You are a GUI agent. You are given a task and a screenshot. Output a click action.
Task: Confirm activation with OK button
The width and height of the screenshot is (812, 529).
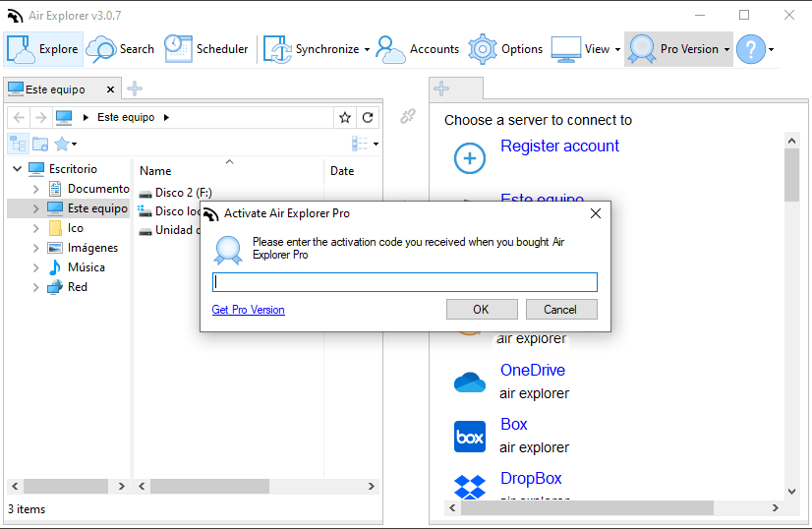482,310
